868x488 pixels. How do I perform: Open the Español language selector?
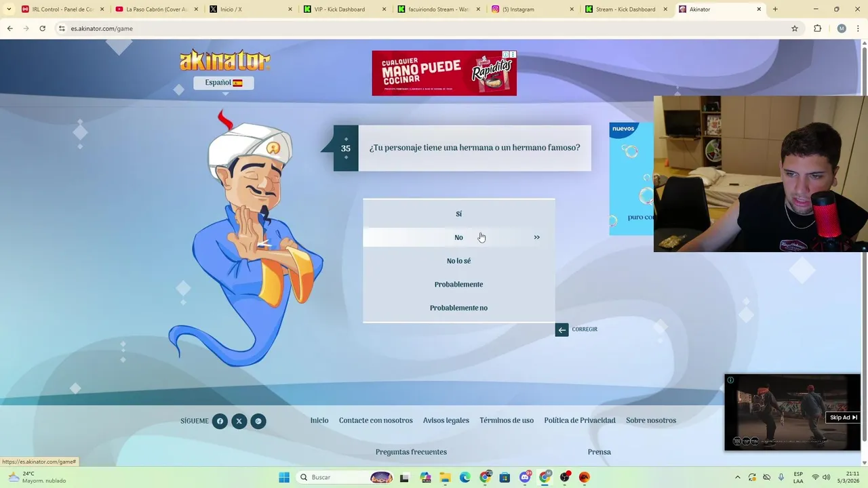pyautogui.click(x=224, y=83)
